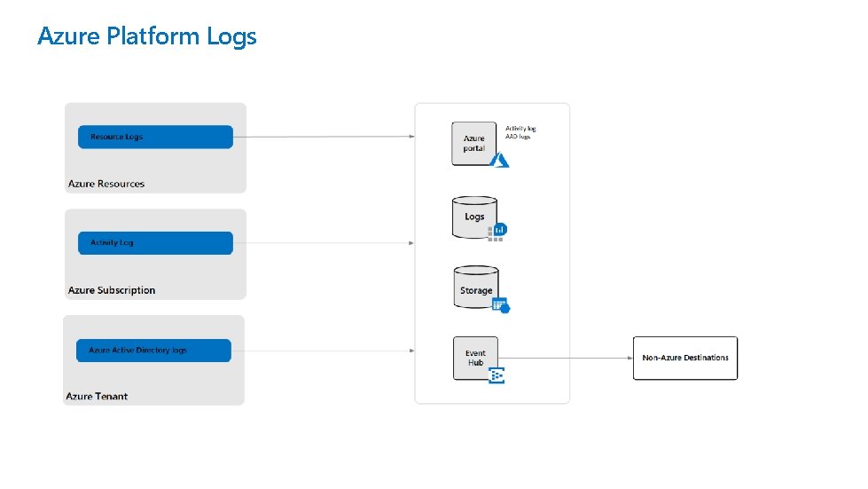Select the Azure Active Directory logs box
This screenshot has height=489, width=868.
click(x=154, y=351)
